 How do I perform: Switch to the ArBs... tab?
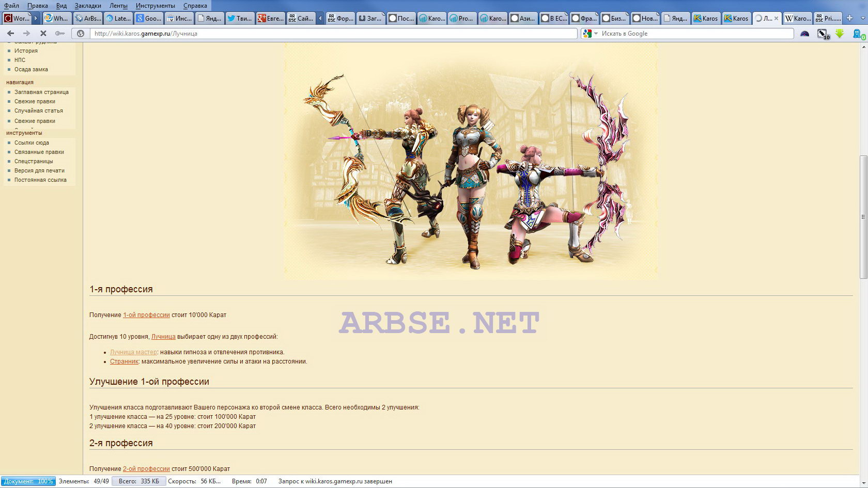(87, 18)
